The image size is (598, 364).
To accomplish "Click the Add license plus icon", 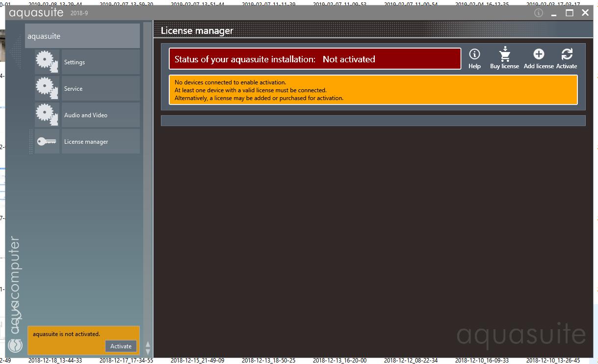I will pyautogui.click(x=539, y=54).
